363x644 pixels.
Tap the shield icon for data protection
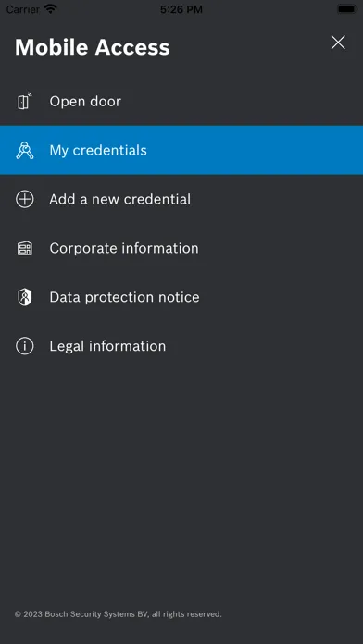25,297
